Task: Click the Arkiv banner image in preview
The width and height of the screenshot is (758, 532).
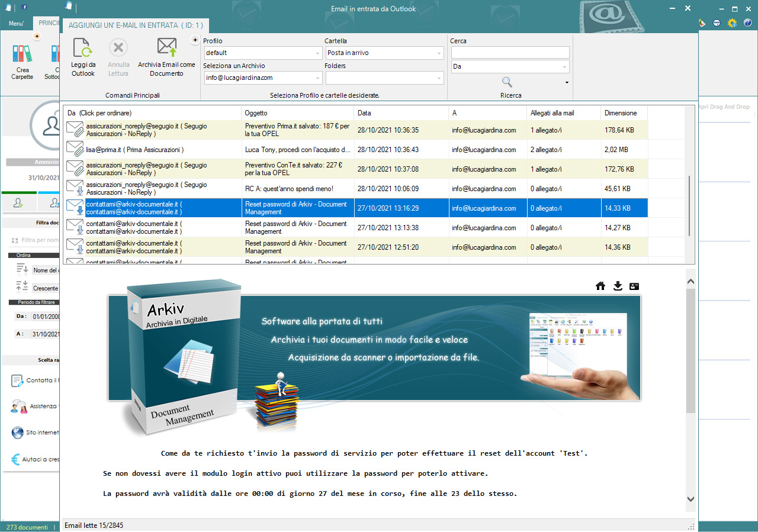Action: [x=374, y=348]
